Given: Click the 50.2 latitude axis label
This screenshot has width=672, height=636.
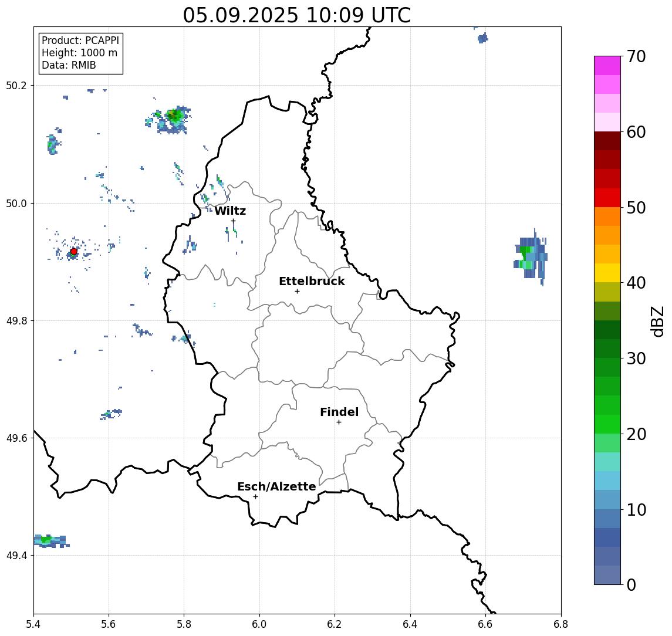Looking at the screenshot, I should (x=16, y=85).
